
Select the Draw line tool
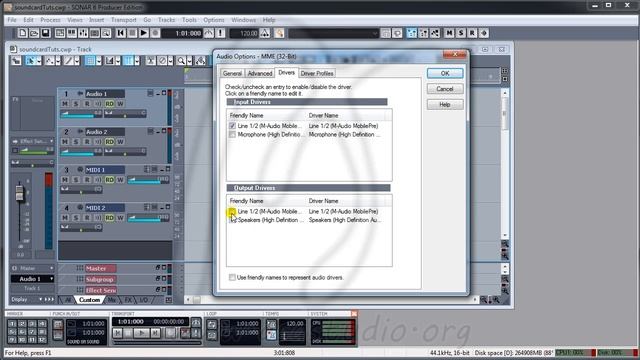tap(68, 61)
